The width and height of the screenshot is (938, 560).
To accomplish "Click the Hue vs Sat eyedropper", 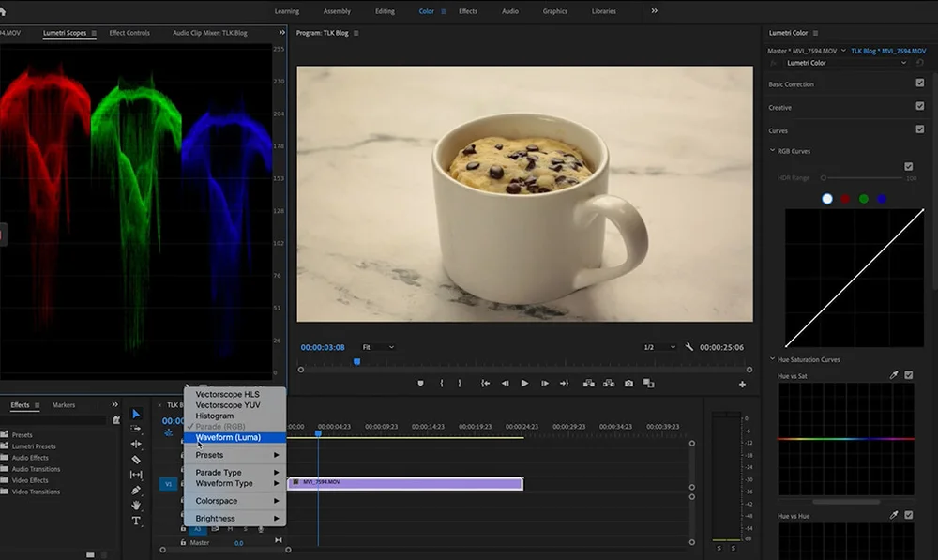I will tap(894, 375).
